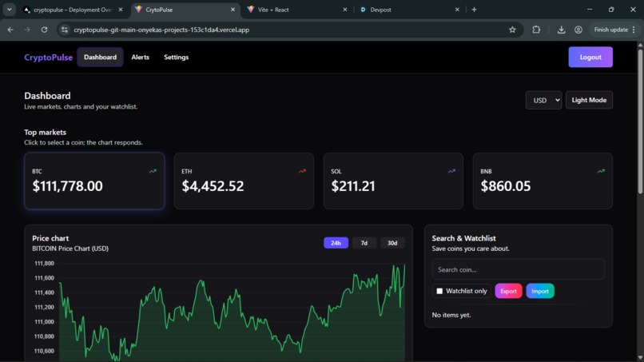The width and height of the screenshot is (644, 362).
Task: Set chart range to 7d
Action: click(364, 243)
